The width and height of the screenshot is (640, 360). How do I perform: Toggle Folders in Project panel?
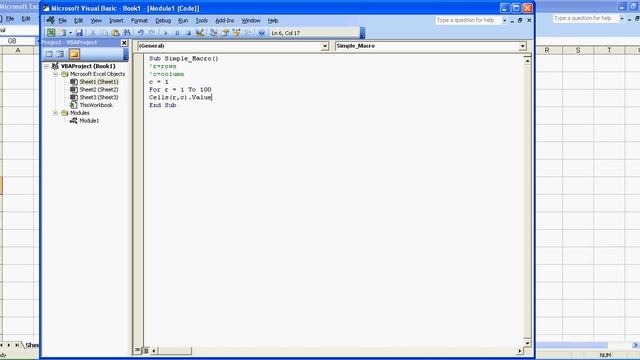point(74,54)
